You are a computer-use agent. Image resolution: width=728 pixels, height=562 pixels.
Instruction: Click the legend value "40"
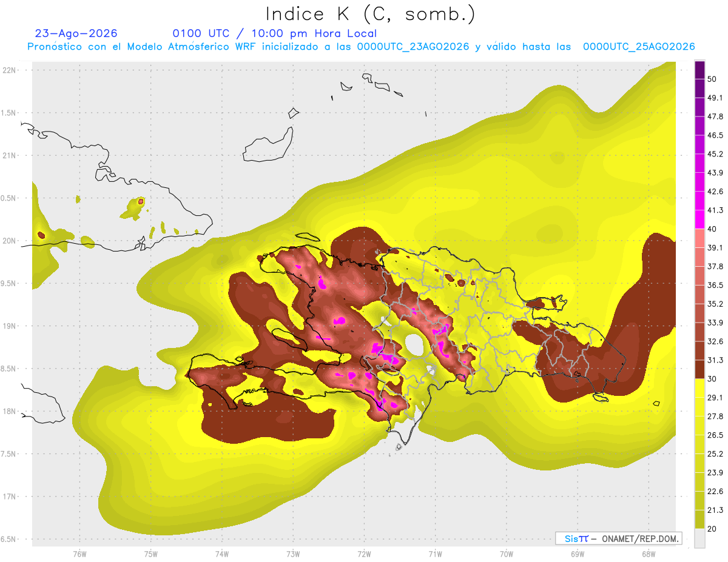pyautogui.click(x=712, y=229)
